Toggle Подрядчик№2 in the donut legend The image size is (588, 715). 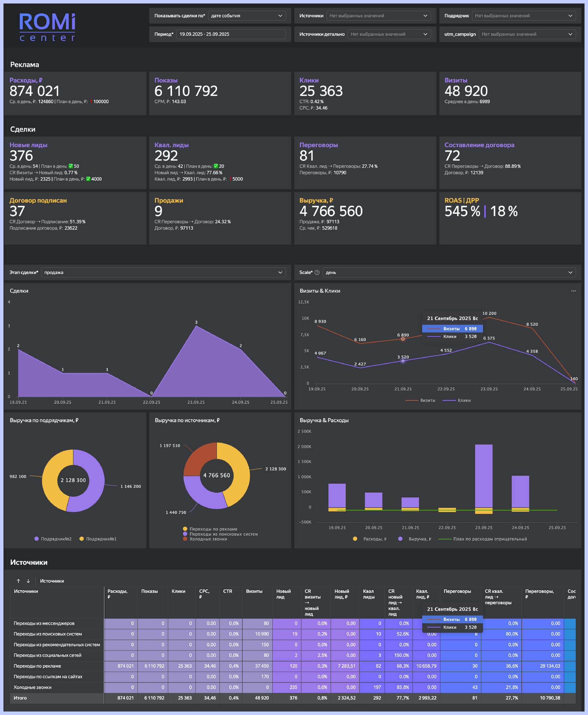click(53, 539)
